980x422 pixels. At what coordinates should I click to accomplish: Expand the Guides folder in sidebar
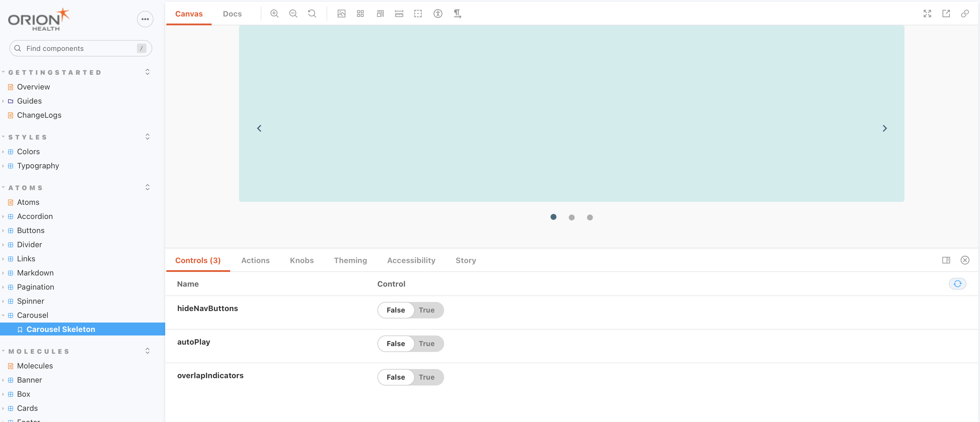click(x=29, y=101)
